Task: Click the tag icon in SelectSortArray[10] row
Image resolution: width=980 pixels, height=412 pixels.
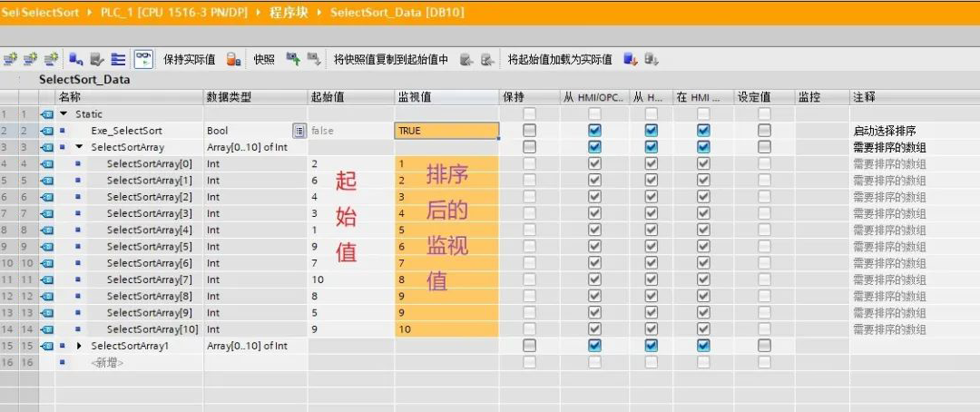Action: click(x=47, y=329)
